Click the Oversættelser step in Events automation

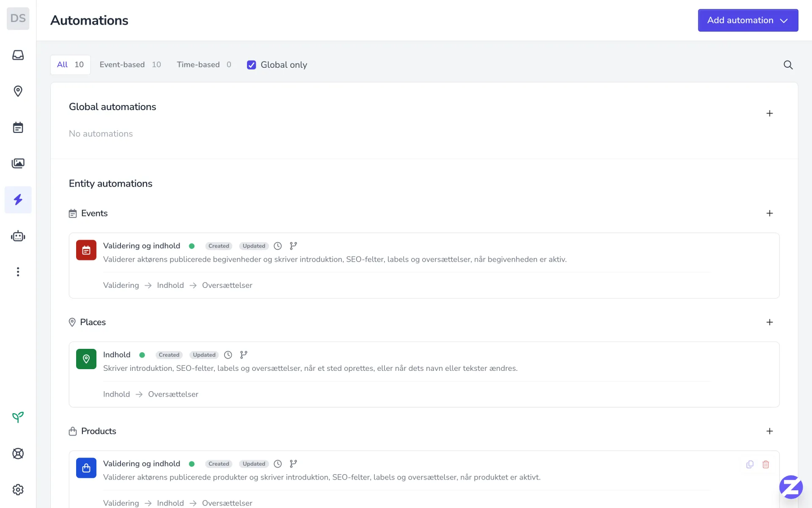227,285
